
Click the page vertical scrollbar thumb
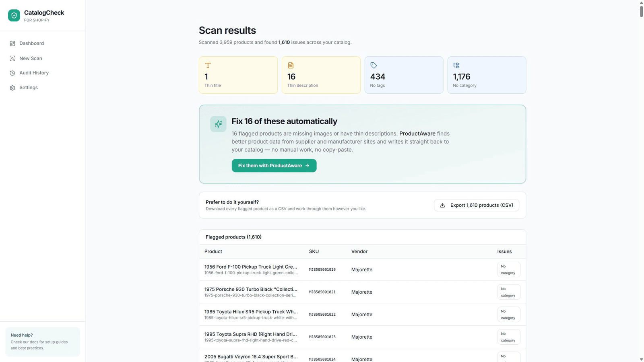641,9
